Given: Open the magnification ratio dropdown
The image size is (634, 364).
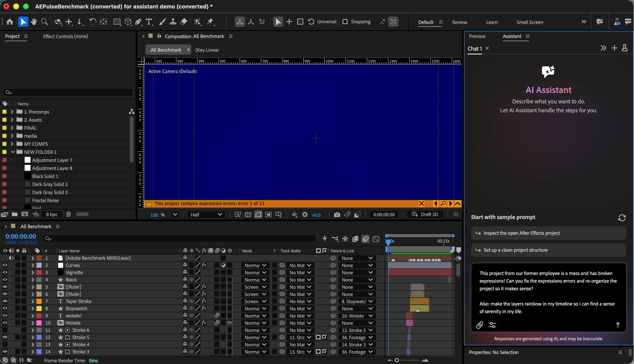Looking at the screenshot, I should click(175, 214).
